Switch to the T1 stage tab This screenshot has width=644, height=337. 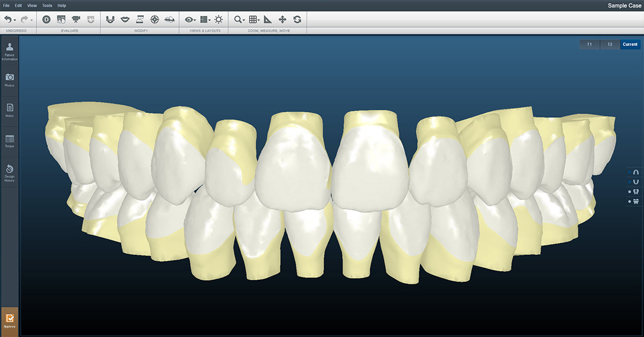(590, 44)
